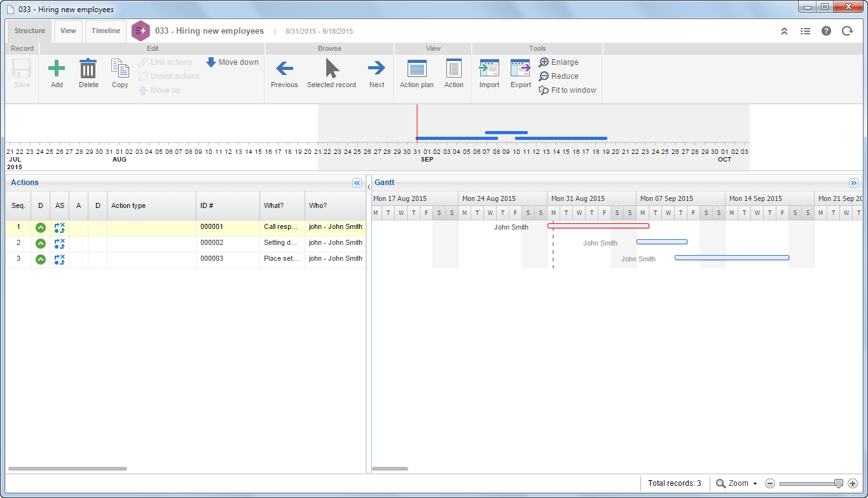Export the plan with Export icon
Image resolution: width=868 pixels, height=498 pixels.
click(x=521, y=73)
